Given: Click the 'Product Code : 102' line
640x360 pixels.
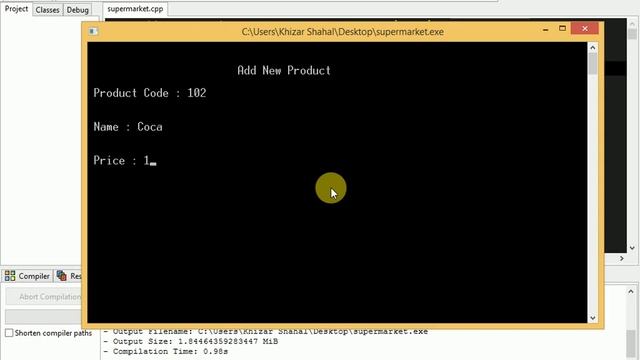Looking at the screenshot, I should point(150,93).
